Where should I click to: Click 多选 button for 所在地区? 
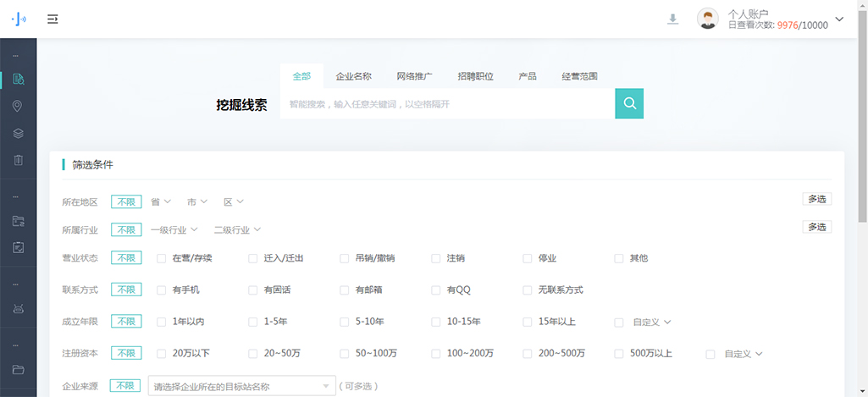[x=816, y=199]
